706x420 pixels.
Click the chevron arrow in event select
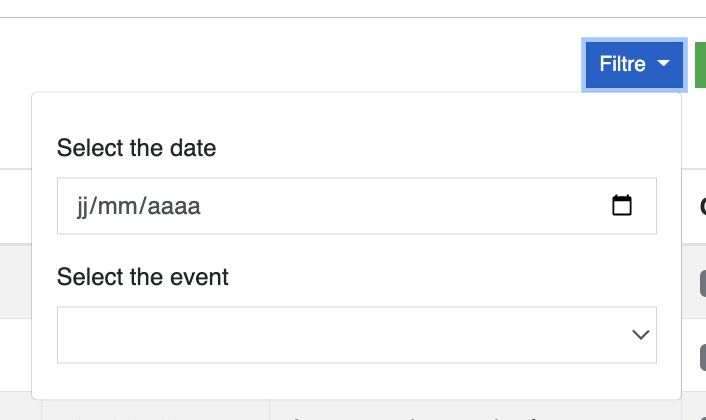(640, 334)
